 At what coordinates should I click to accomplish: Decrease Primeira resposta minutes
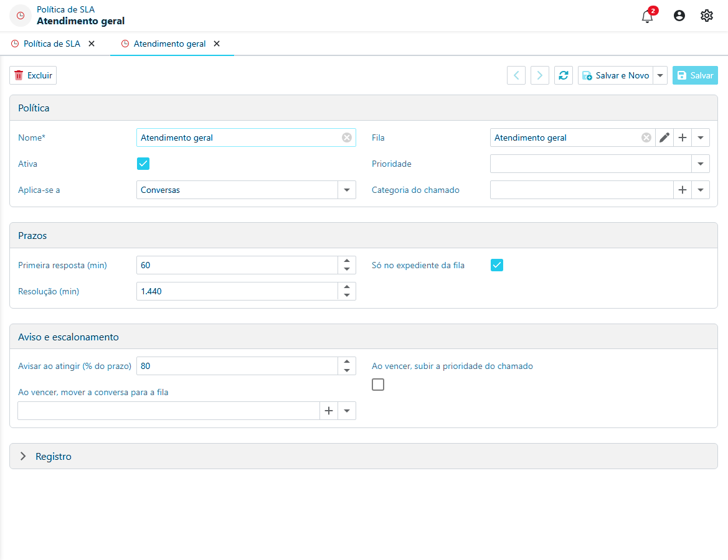pyautogui.click(x=347, y=269)
